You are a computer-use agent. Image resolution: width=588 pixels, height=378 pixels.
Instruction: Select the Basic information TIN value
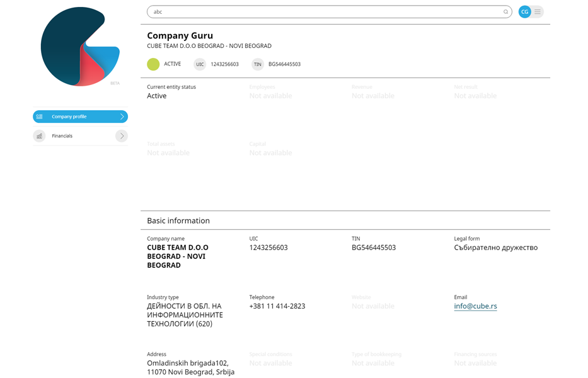(374, 248)
